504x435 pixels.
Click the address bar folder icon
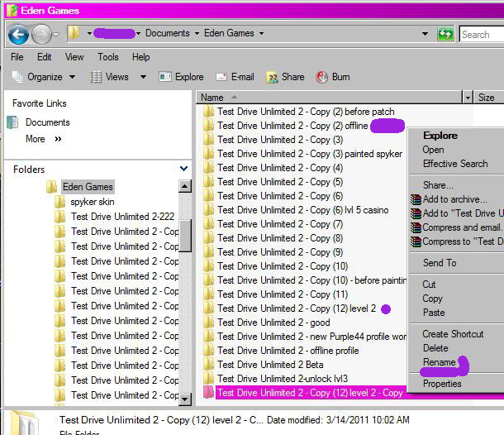tap(74, 33)
